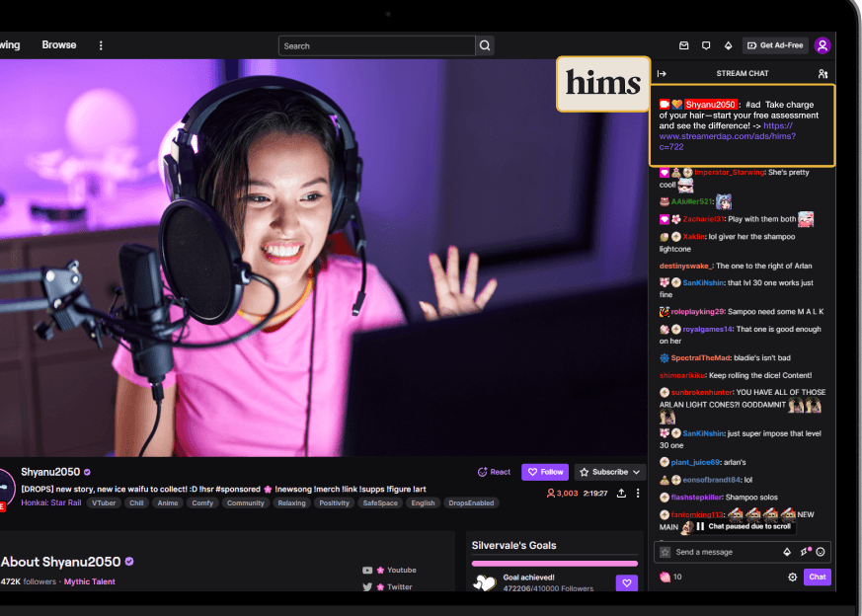Open the chat community users list icon
Screen dimensions: 862x616
[x=823, y=74]
